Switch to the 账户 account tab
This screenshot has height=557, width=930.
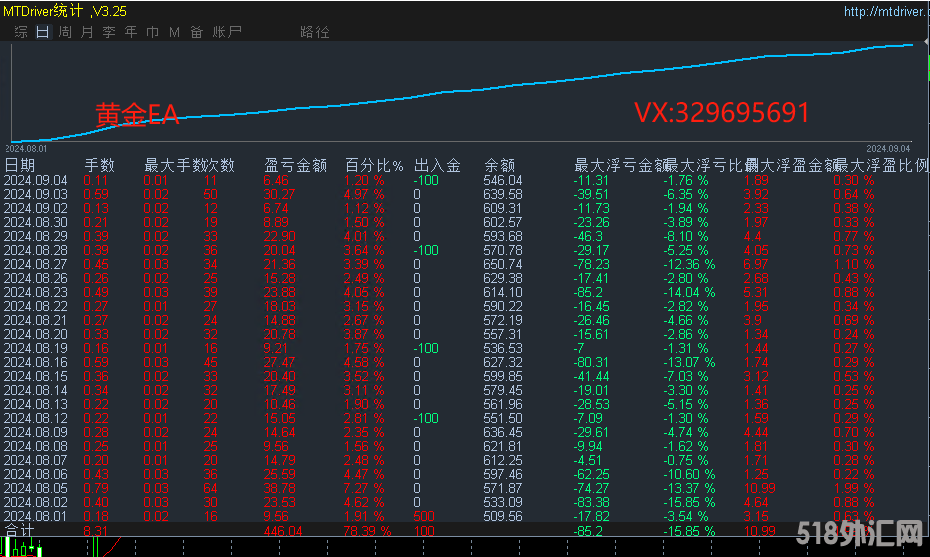click(x=228, y=32)
